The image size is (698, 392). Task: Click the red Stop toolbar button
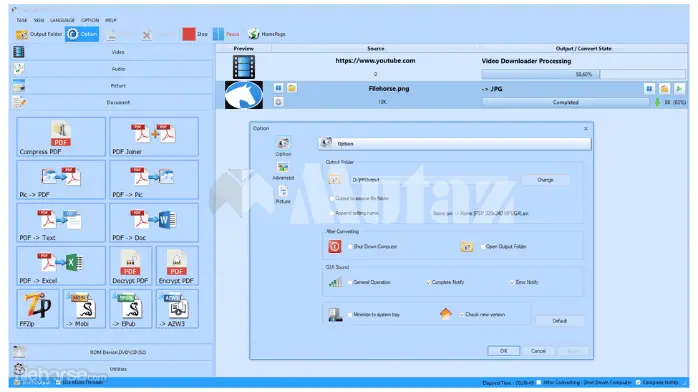(195, 34)
